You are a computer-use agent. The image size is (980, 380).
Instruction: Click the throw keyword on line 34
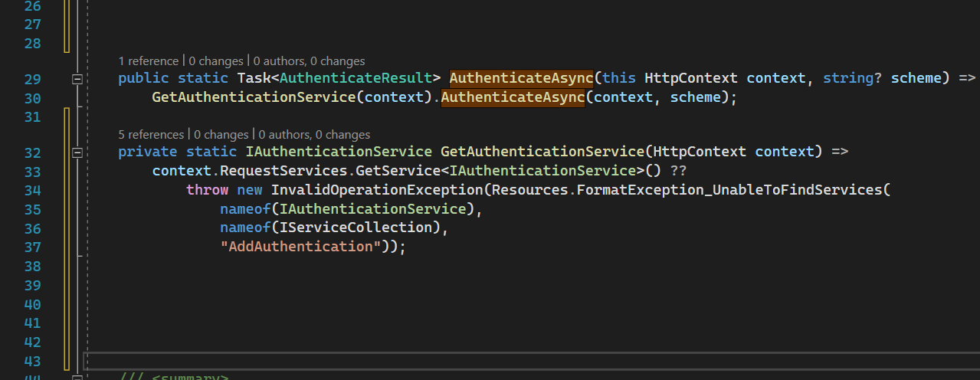pyautogui.click(x=207, y=190)
